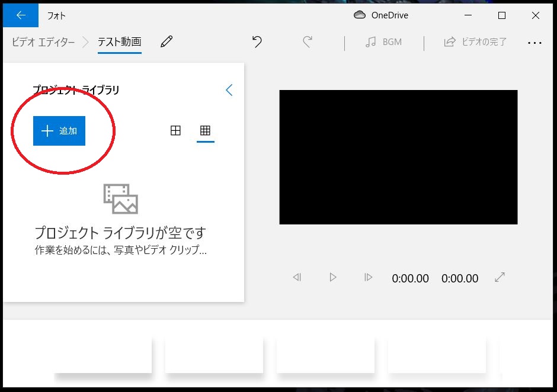Expand preview to full screen

click(500, 277)
